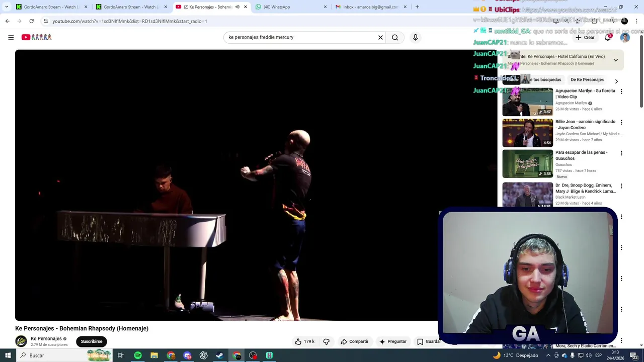
Task: Open the ESP keyboard language selector
Action: click(599, 355)
